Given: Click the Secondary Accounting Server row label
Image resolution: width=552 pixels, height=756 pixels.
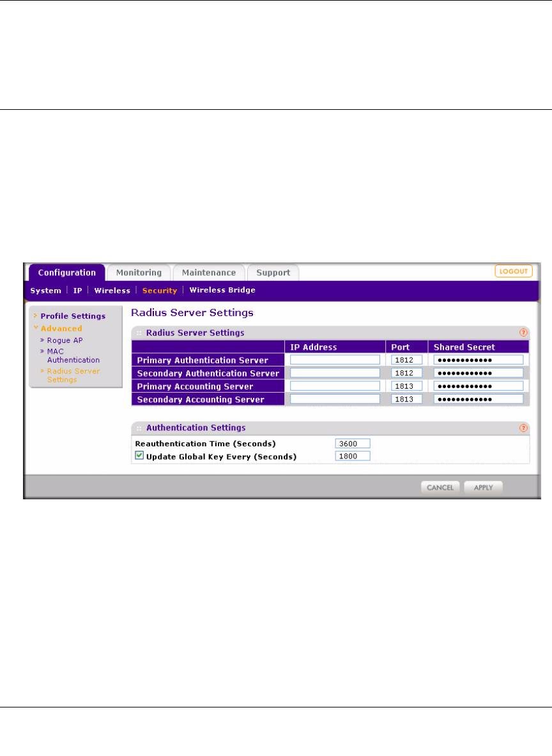Looking at the screenshot, I should click(x=201, y=400).
